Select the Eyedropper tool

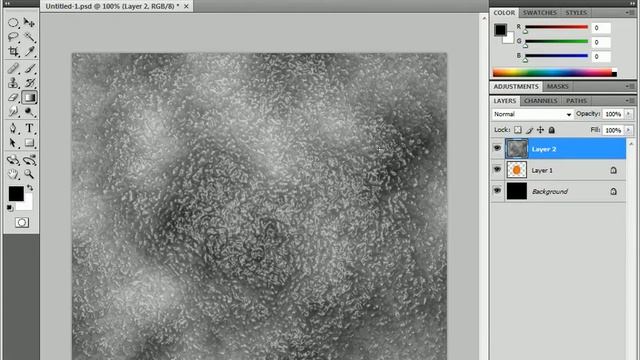tap(29, 51)
